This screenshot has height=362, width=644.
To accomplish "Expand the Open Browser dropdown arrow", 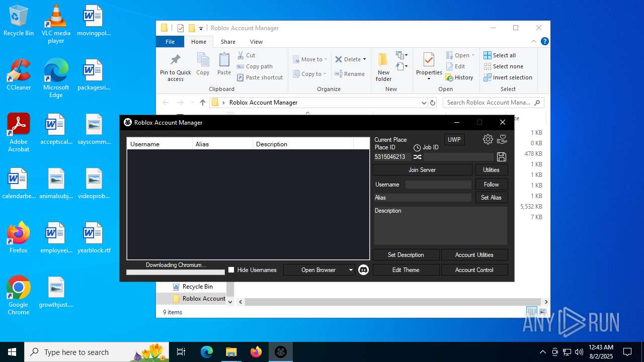I will click(x=351, y=270).
